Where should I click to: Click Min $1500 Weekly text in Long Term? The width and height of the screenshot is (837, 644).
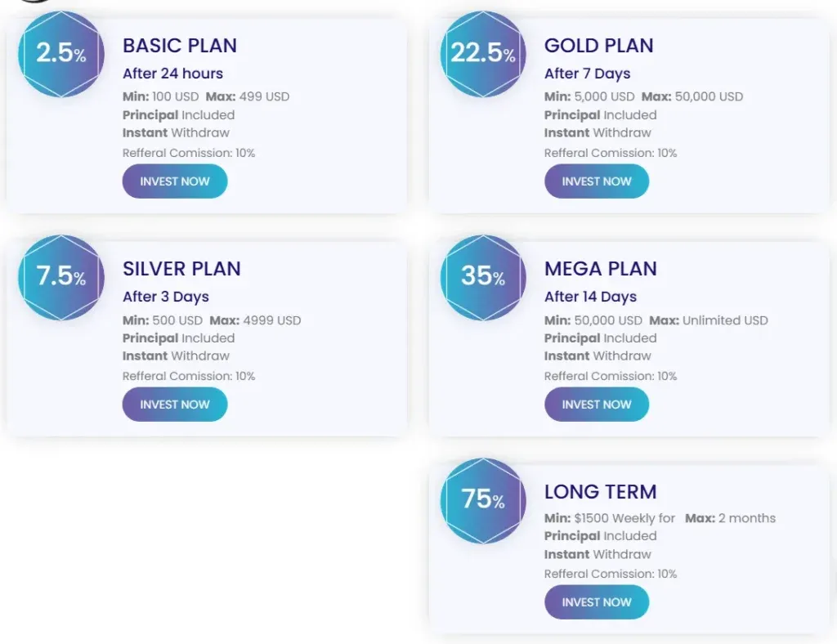point(610,518)
